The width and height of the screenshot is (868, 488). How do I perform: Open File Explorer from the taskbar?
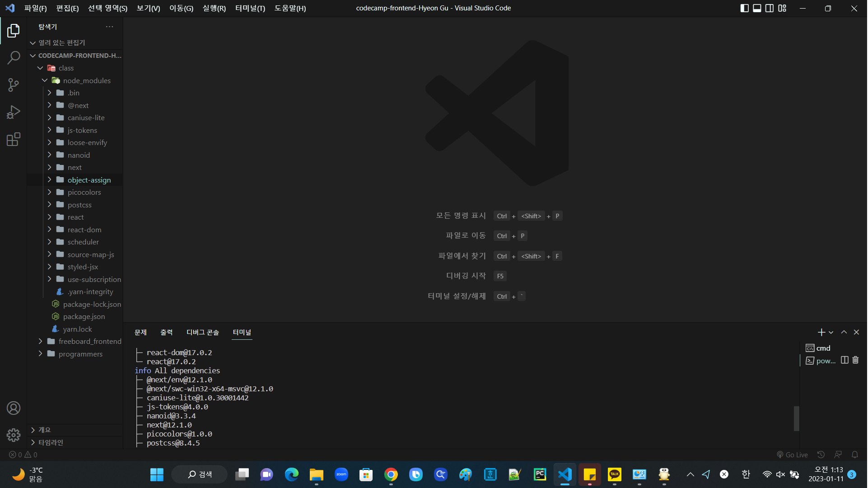pyautogui.click(x=316, y=474)
